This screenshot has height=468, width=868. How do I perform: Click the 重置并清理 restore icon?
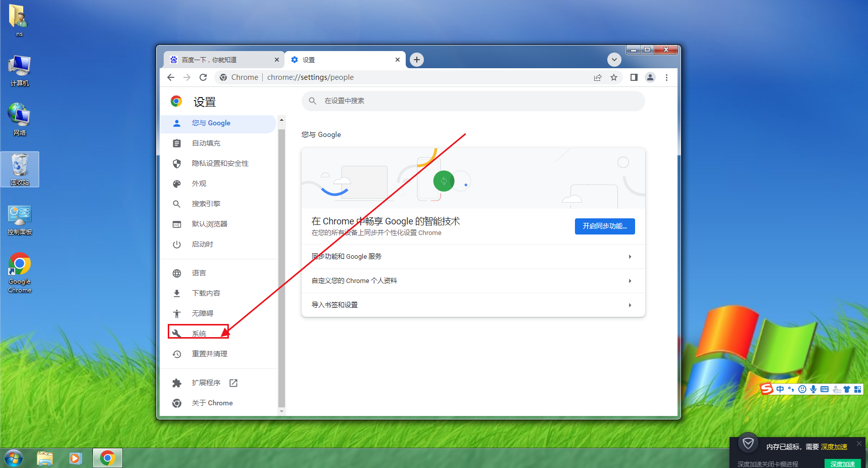click(x=177, y=354)
